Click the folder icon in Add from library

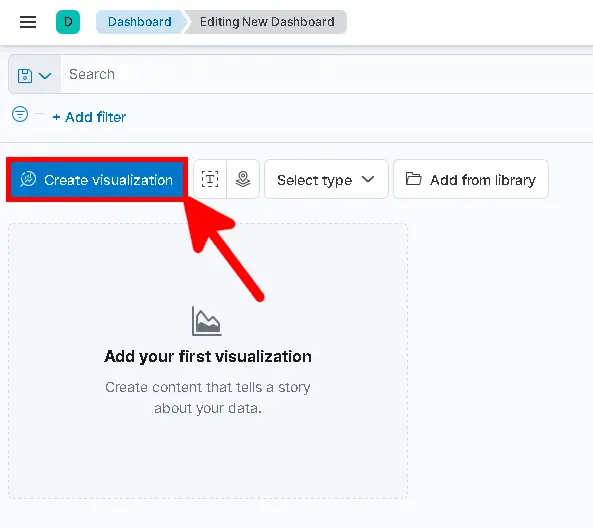[413, 179]
